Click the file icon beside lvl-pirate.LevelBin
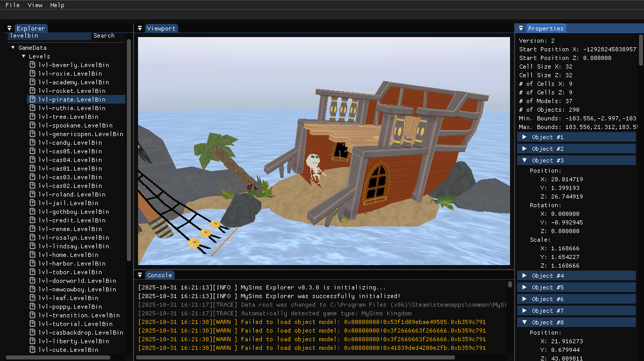644x361 pixels. pyautogui.click(x=33, y=99)
